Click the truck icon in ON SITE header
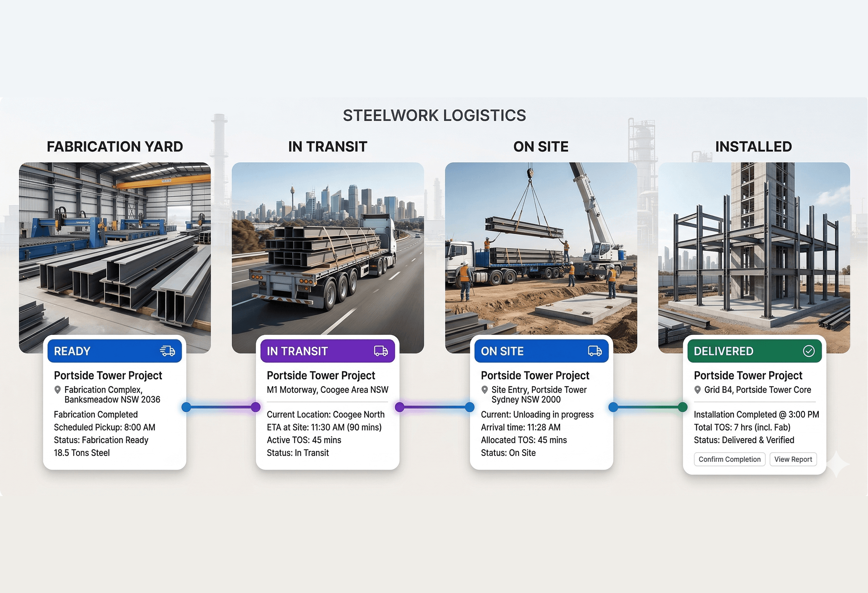The height and width of the screenshot is (593, 868). coord(595,351)
